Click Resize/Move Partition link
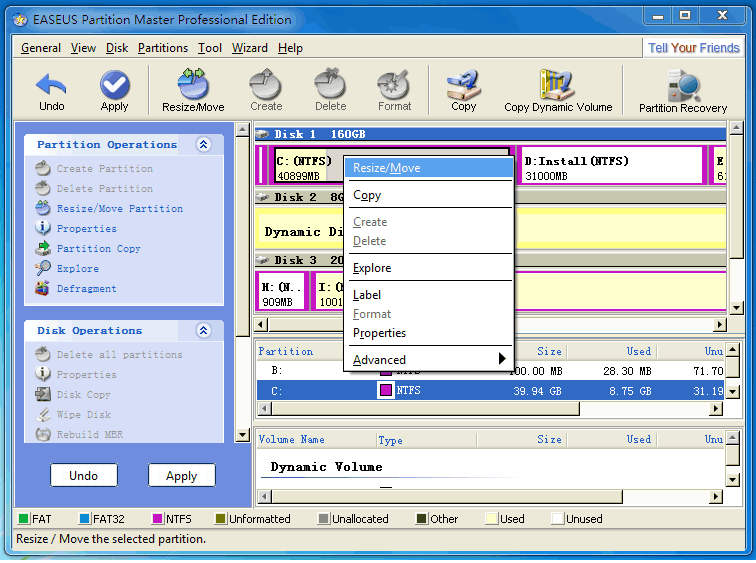Image resolution: width=756 pixels, height=563 pixels. pos(120,208)
